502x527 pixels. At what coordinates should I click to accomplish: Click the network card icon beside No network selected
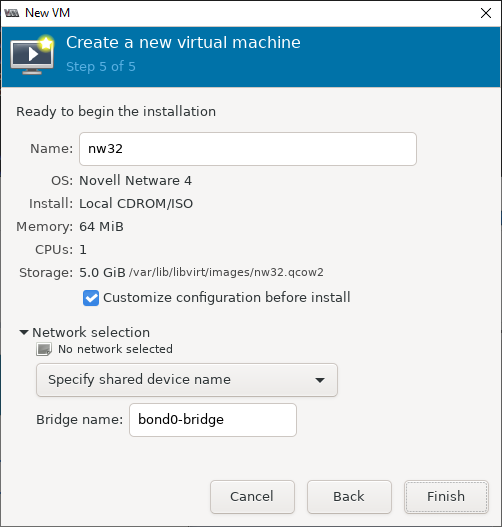coord(44,349)
